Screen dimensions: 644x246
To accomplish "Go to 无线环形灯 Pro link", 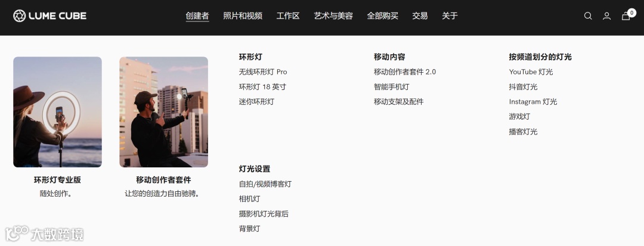I will click(x=263, y=71).
